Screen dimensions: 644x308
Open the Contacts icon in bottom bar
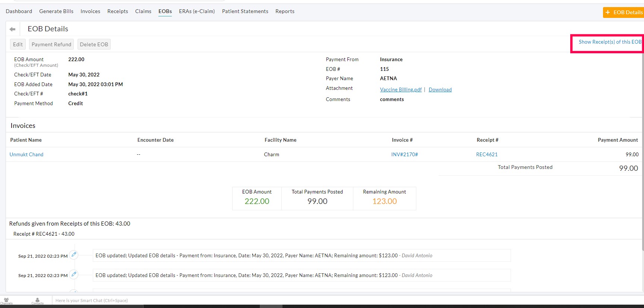click(x=37, y=301)
